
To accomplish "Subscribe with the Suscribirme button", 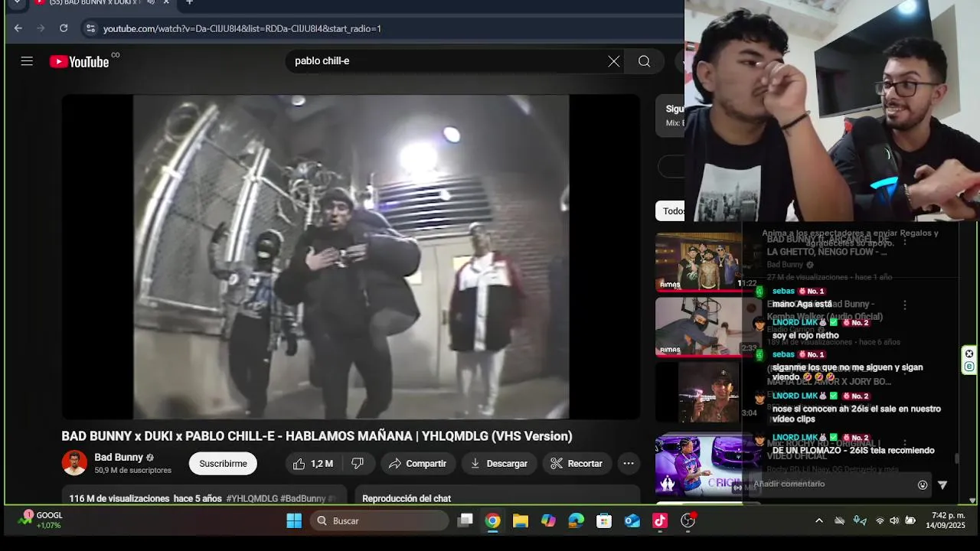I will [223, 464].
